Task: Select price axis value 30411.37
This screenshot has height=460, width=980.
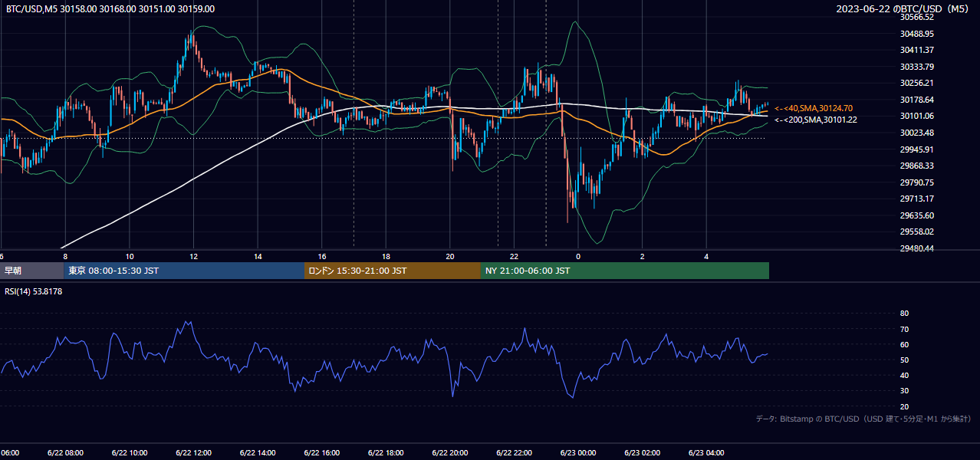Action: point(916,50)
